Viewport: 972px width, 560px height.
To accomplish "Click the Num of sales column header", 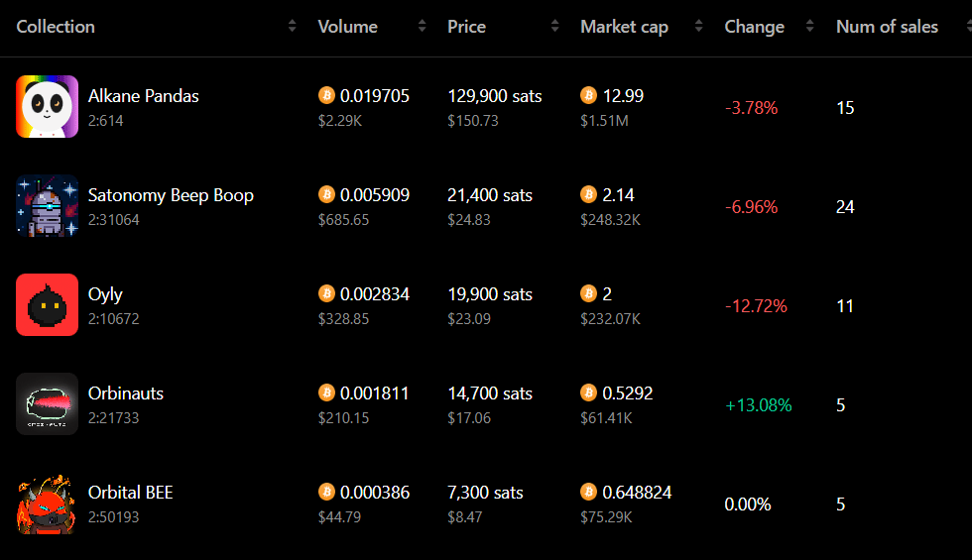I will tap(887, 27).
